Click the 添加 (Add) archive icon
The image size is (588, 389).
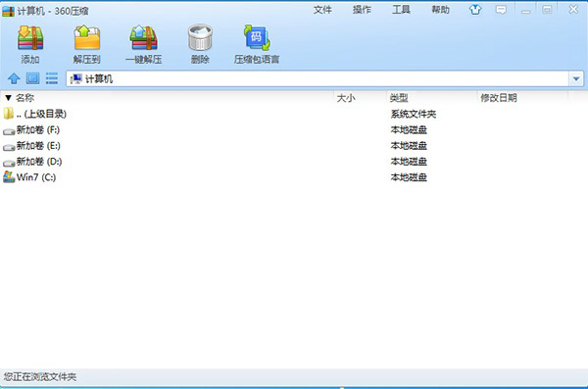pyautogui.click(x=30, y=37)
